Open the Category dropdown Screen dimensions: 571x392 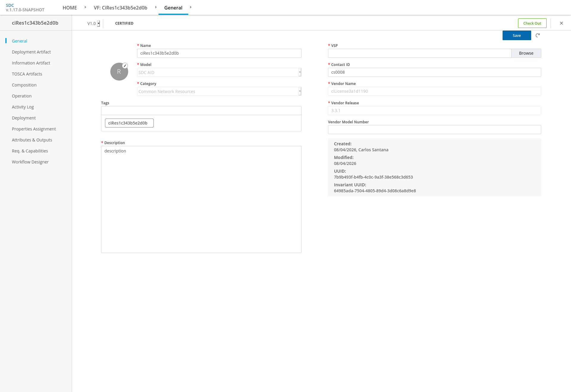(x=219, y=91)
